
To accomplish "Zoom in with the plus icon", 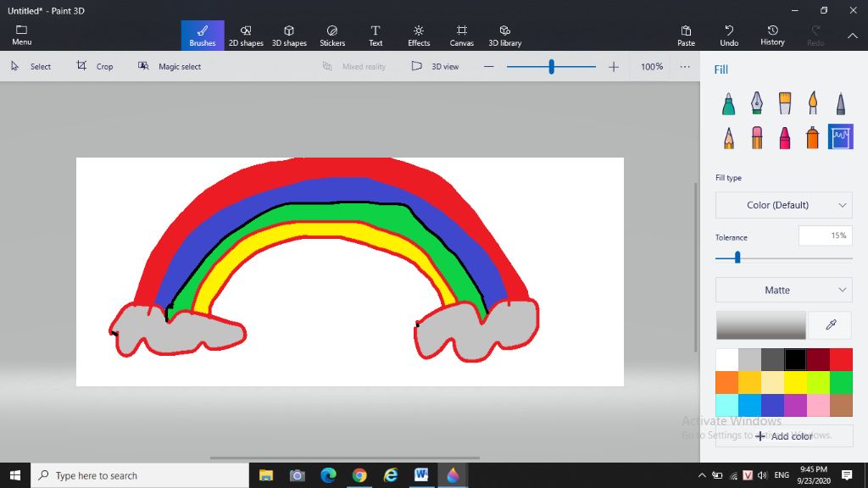I will (x=614, y=67).
